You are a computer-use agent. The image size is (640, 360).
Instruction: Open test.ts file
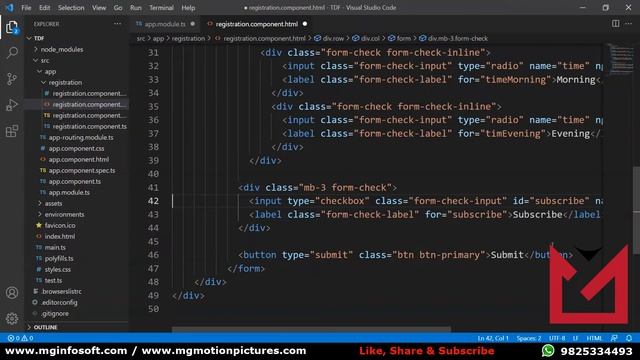click(x=53, y=280)
